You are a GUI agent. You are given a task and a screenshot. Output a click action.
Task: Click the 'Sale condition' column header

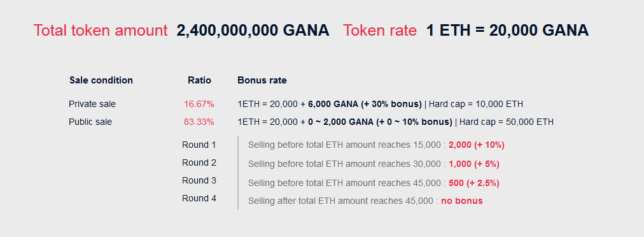coord(101,80)
